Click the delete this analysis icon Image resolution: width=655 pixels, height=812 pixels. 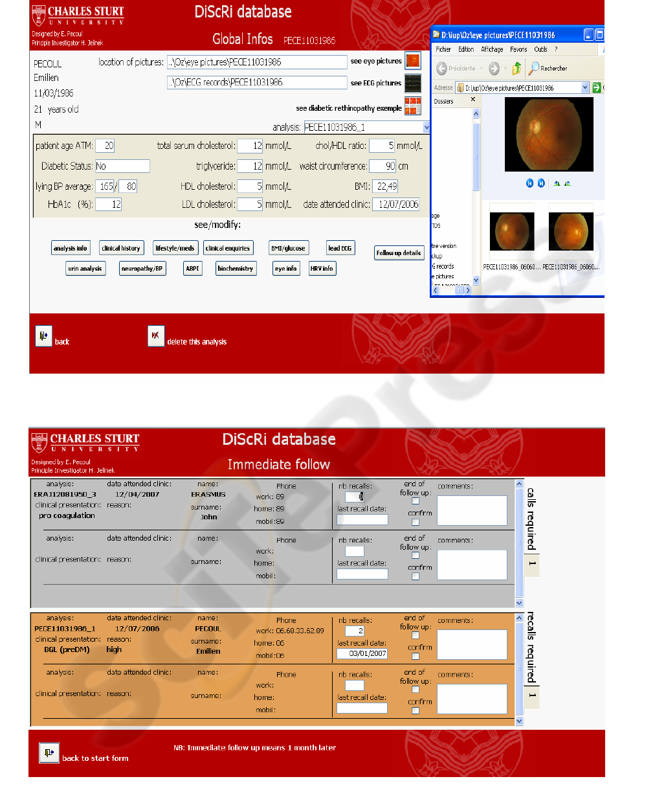(x=155, y=335)
